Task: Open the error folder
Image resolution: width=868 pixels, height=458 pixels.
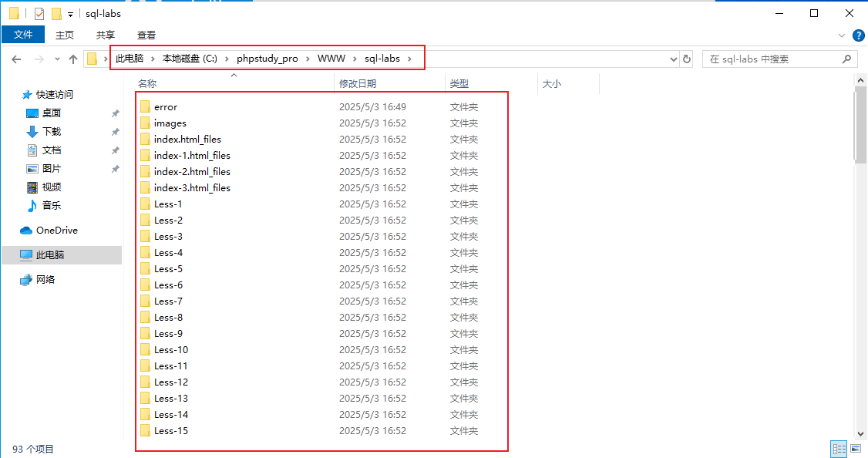Action: [166, 107]
